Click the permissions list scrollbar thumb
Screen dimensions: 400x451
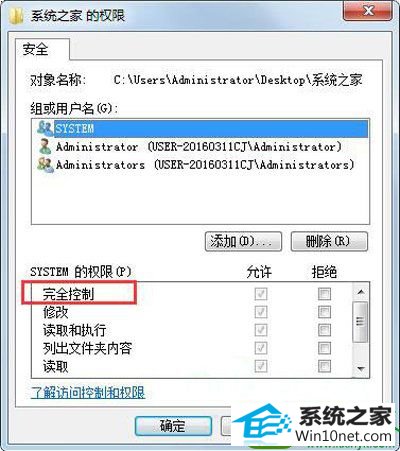(x=360, y=322)
